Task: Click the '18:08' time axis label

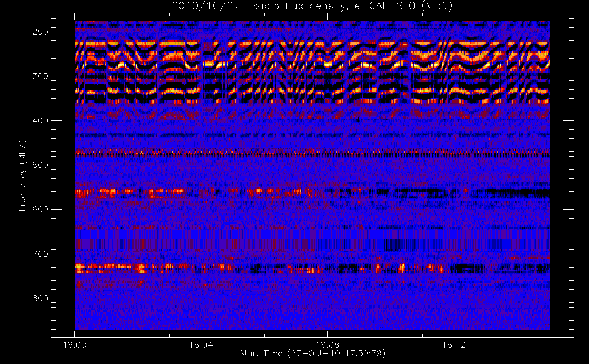Action: point(327,345)
